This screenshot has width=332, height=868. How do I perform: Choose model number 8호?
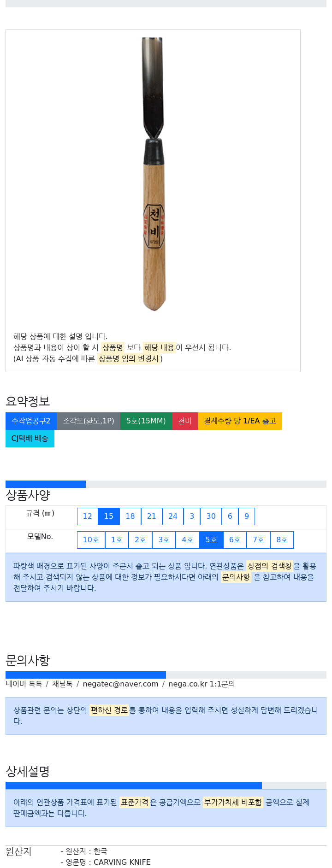(x=282, y=540)
